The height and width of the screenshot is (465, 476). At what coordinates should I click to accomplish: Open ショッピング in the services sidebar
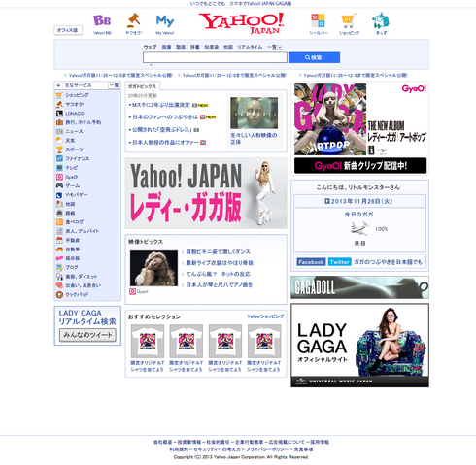click(x=77, y=95)
